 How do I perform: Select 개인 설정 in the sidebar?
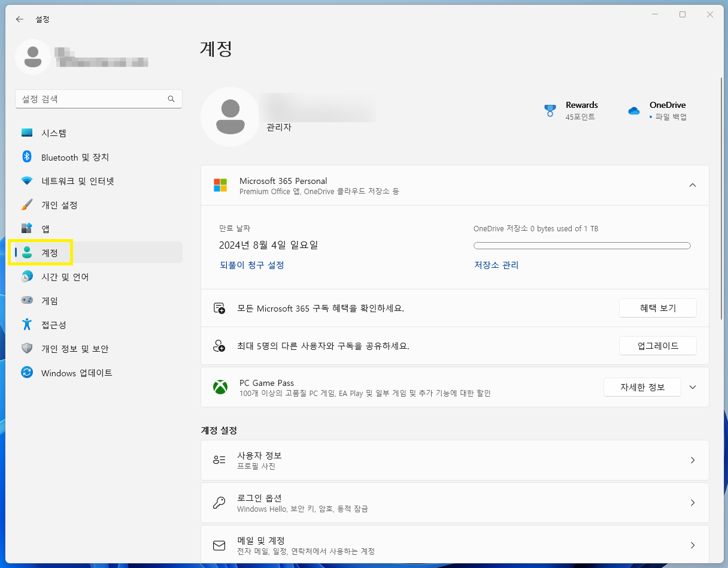tap(99, 205)
